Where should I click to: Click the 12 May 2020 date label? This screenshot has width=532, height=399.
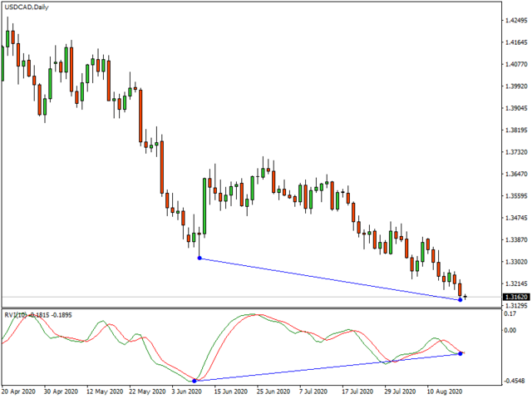point(105,392)
